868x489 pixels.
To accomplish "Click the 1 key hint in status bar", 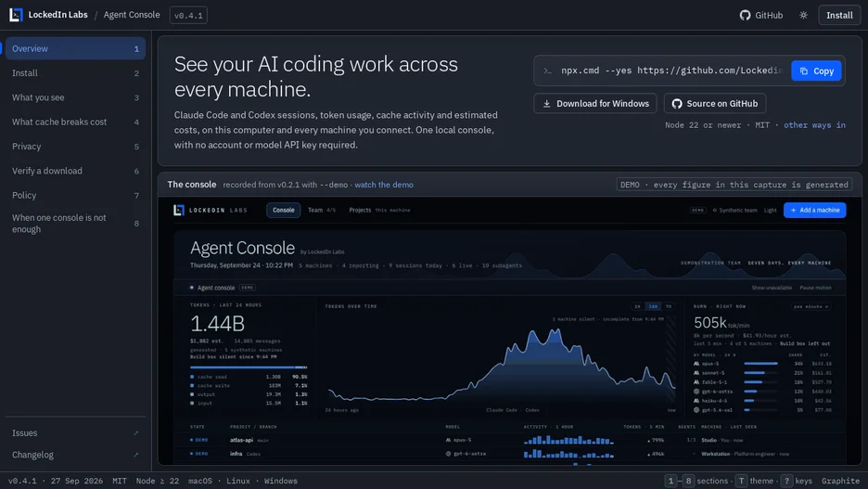I will click(670, 481).
